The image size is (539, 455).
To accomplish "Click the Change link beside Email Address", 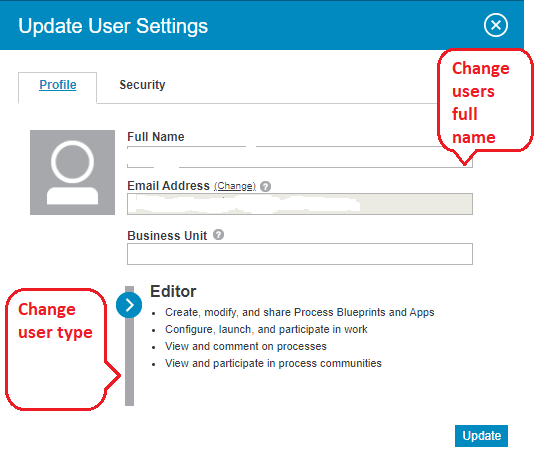I will point(235,186).
